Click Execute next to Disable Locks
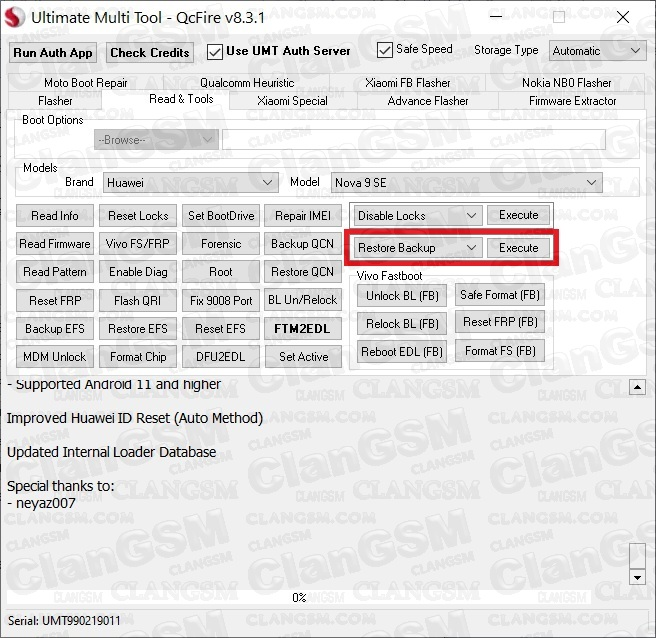The width and height of the screenshot is (656, 638). point(519,215)
